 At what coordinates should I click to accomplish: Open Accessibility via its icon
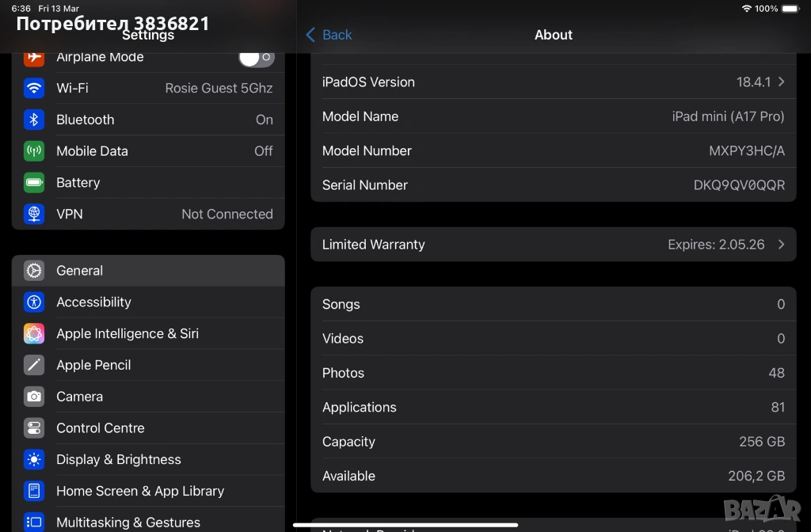click(x=34, y=302)
